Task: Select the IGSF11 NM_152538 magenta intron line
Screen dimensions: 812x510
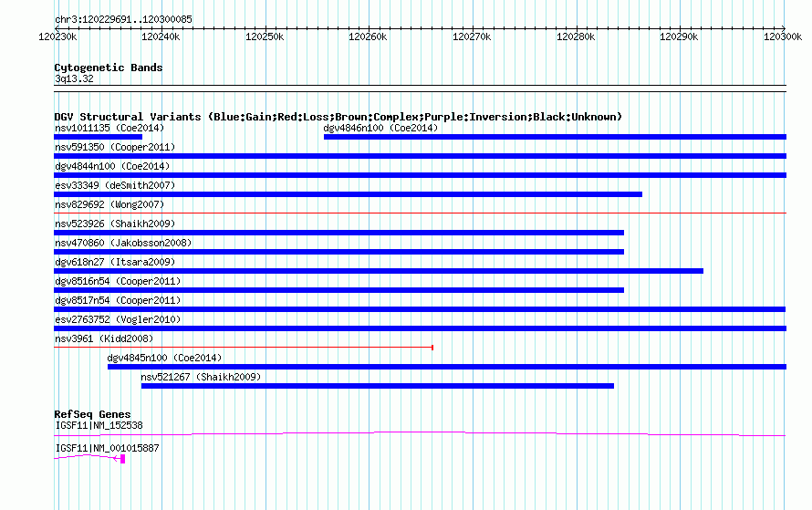Action: point(420,434)
